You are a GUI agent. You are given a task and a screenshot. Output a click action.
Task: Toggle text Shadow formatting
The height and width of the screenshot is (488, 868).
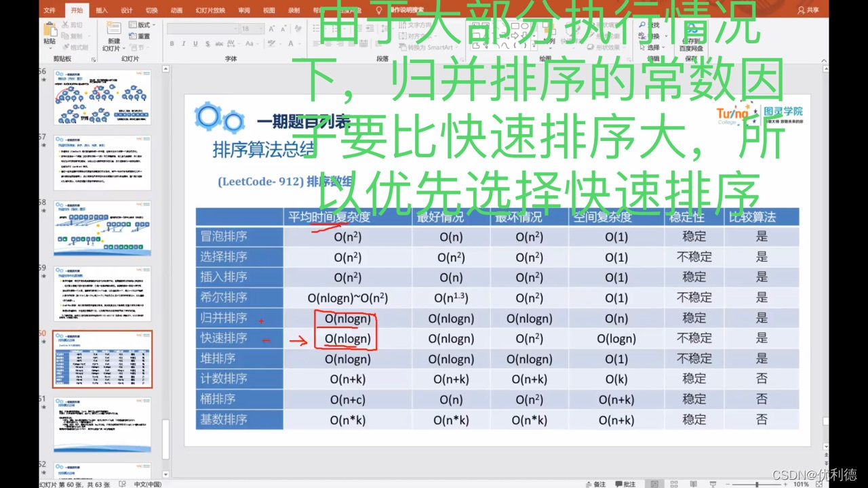click(208, 43)
